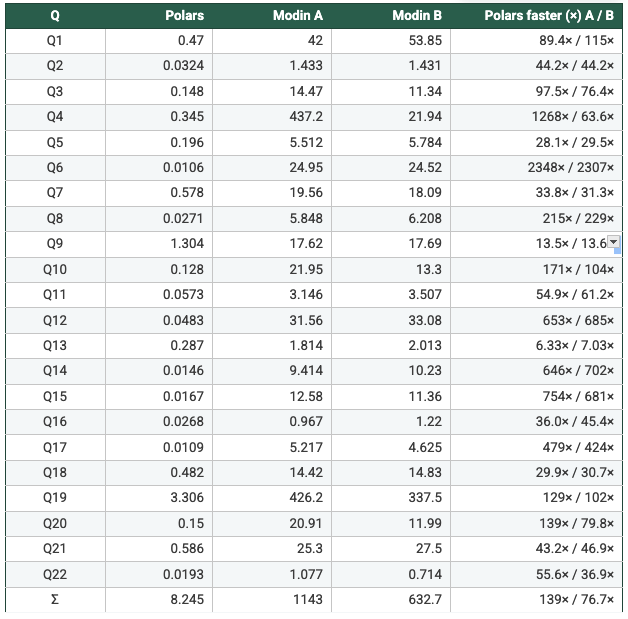628x619 pixels.
Task: Select the Polars cell showing 3.306
Action: [185, 499]
